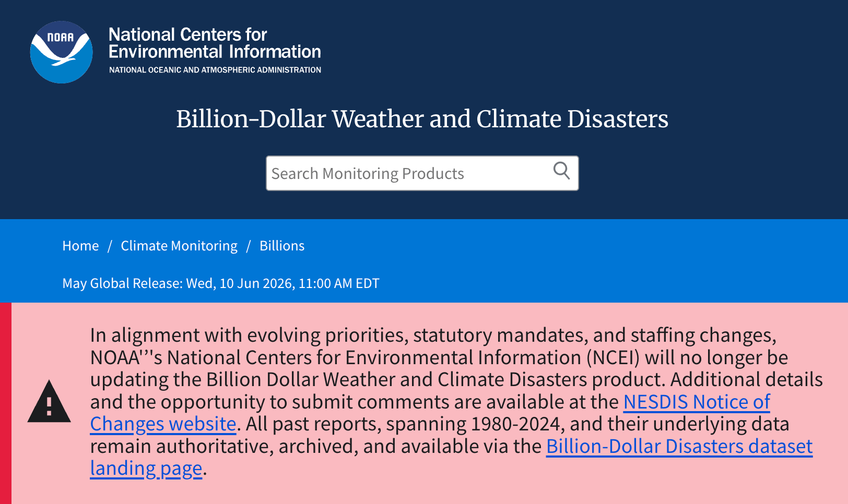Screen dimensions: 848x504
Task: Click the Billion-Dollar Weather and Climate Disasters heading
Action: coord(422,119)
